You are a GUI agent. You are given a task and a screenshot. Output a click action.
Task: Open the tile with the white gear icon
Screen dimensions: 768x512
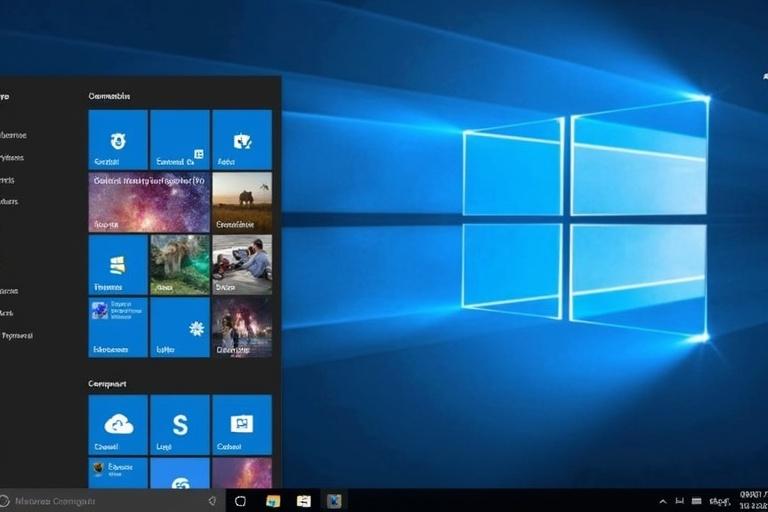point(180,327)
